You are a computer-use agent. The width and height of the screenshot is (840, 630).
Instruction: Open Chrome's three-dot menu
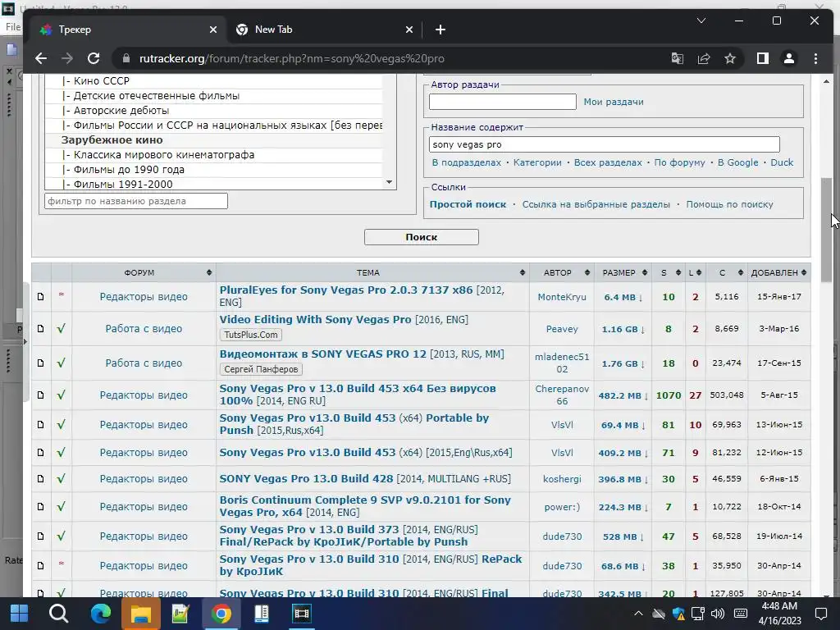815,58
